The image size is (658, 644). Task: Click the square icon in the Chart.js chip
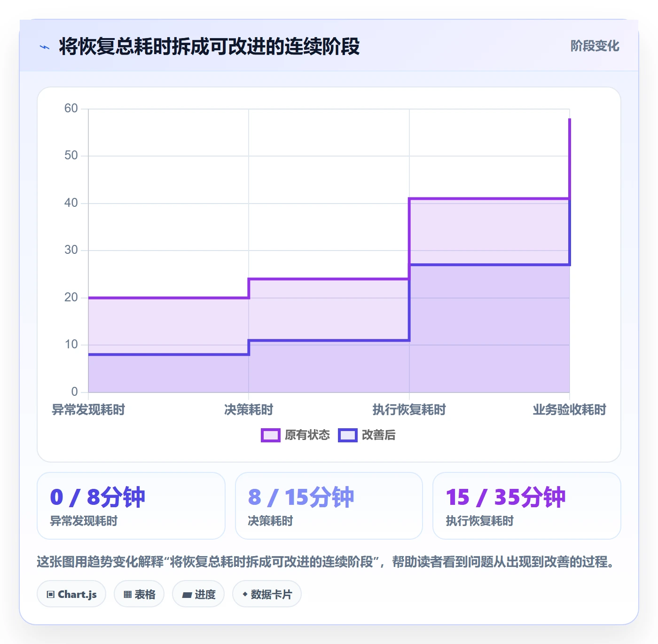pyautogui.click(x=50, y=595)
